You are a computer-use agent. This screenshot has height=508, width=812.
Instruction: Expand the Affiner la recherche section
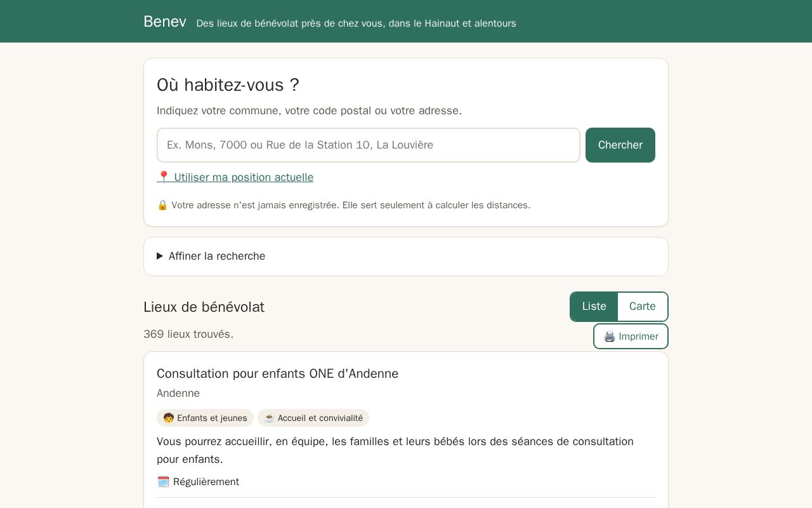click(406, 257)
